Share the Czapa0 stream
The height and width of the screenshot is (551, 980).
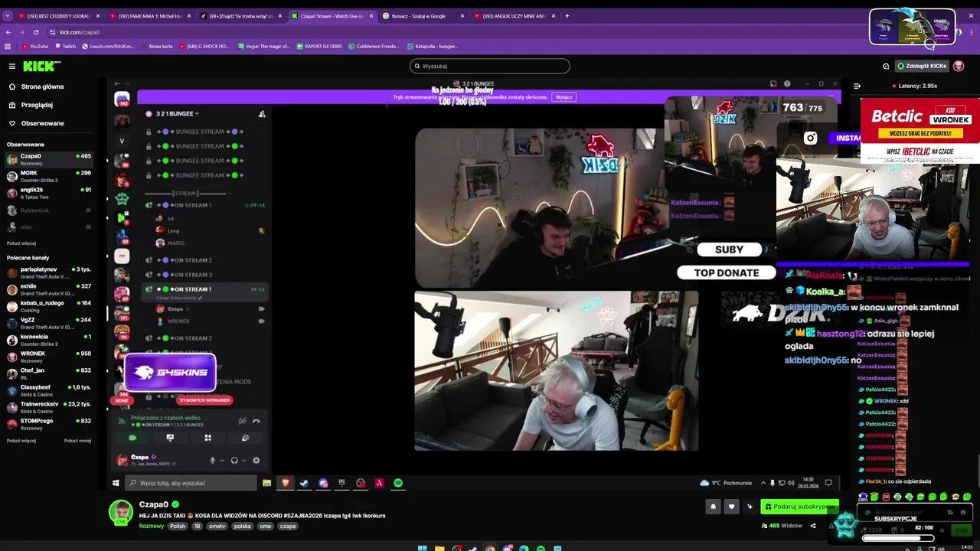click(812, 526)
